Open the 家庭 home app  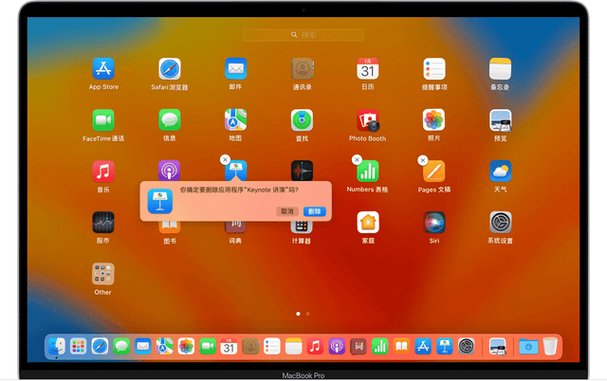pos(368,222)
